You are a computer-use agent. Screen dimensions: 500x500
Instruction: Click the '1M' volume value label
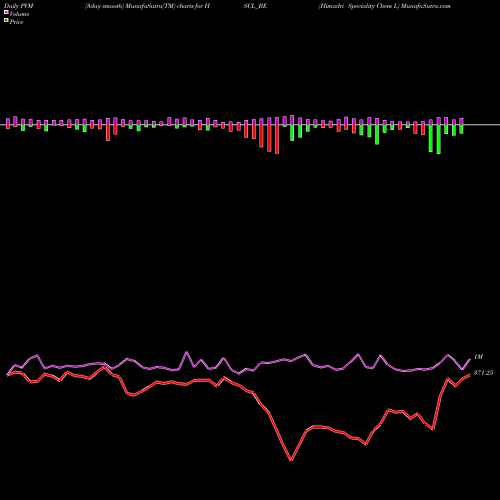pos(478,357)
